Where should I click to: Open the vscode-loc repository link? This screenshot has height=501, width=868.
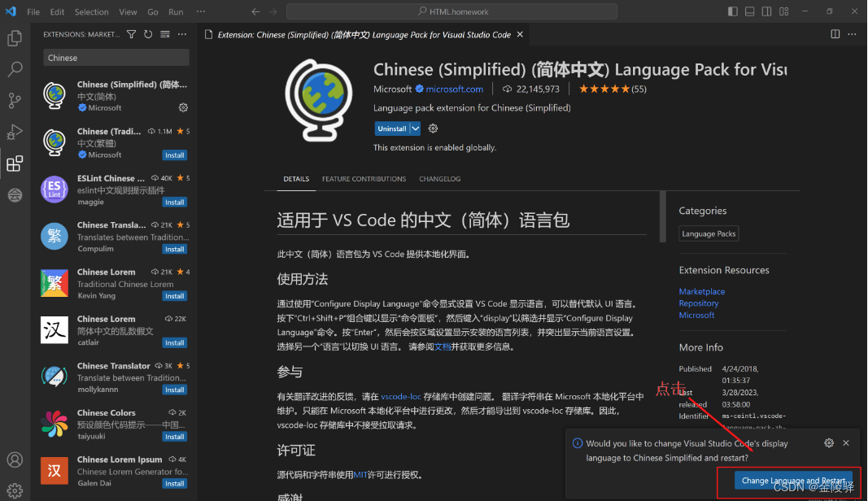[x=401, y=398]
